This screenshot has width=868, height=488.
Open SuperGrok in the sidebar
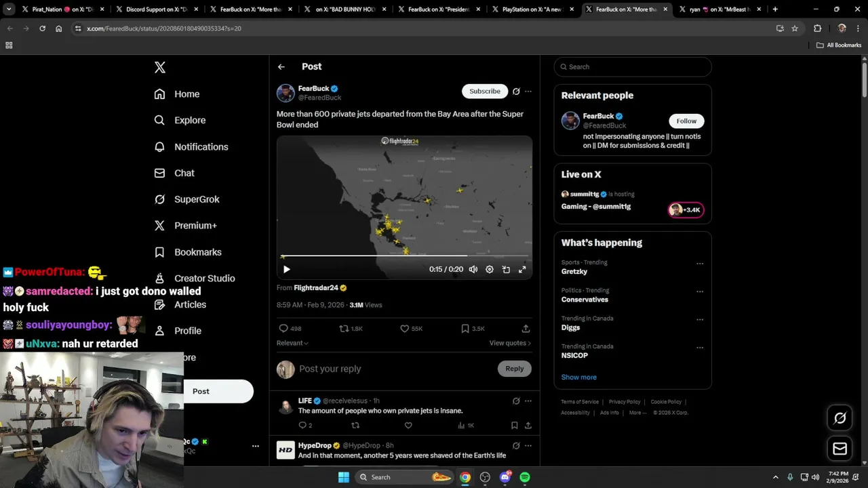tap(186, 199)
